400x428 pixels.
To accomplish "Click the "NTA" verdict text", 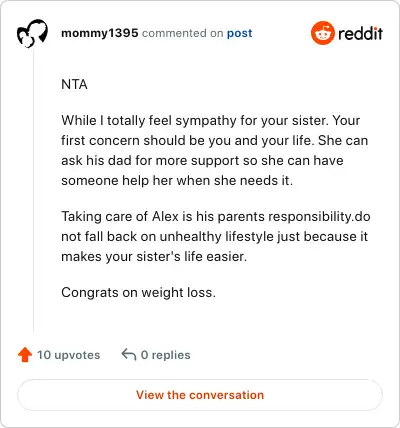I will [x=74, y=84].
